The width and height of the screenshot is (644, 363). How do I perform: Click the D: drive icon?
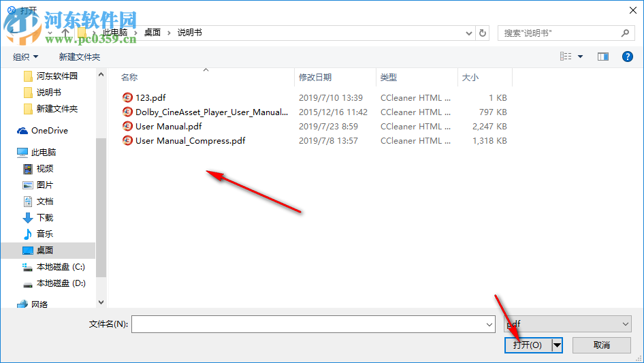click(27, 285)
